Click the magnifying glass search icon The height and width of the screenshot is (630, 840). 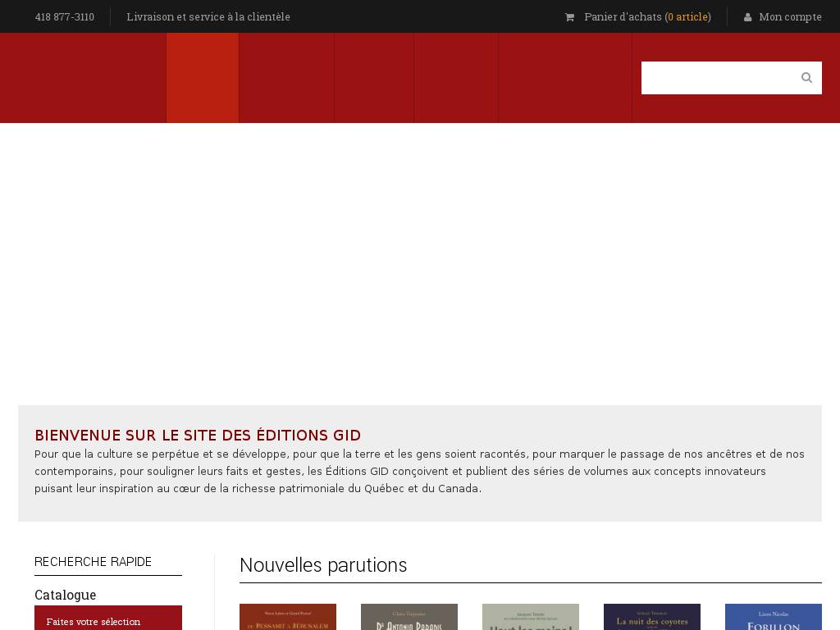point(806,78)
